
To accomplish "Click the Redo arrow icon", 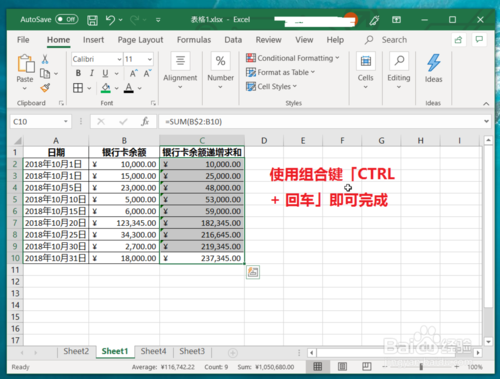I will pos(135,20).
